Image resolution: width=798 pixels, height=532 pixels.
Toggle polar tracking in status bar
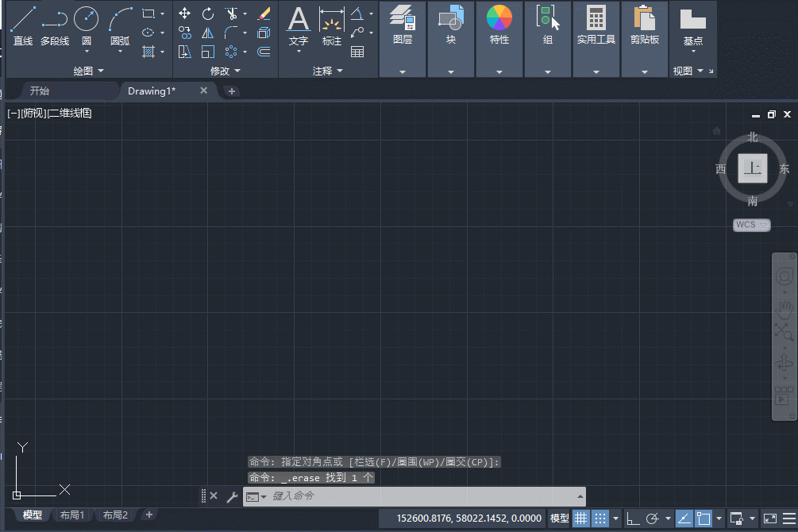[x=652, y=519]
